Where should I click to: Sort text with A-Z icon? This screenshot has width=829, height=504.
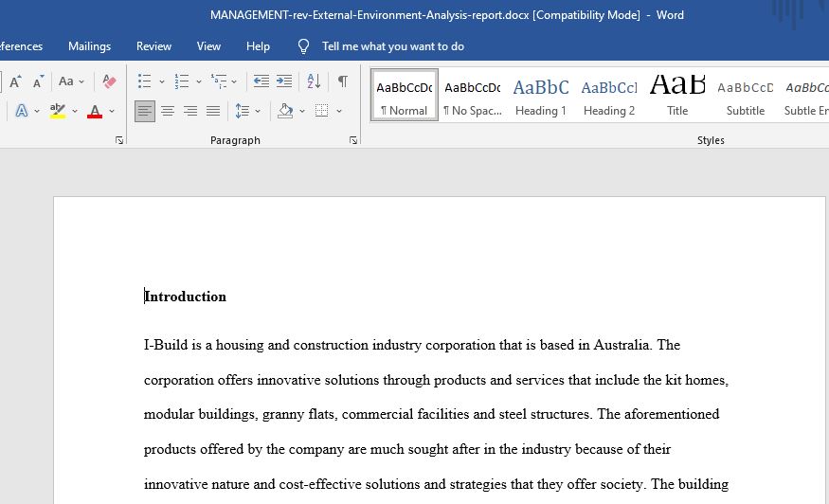point(314,81)
